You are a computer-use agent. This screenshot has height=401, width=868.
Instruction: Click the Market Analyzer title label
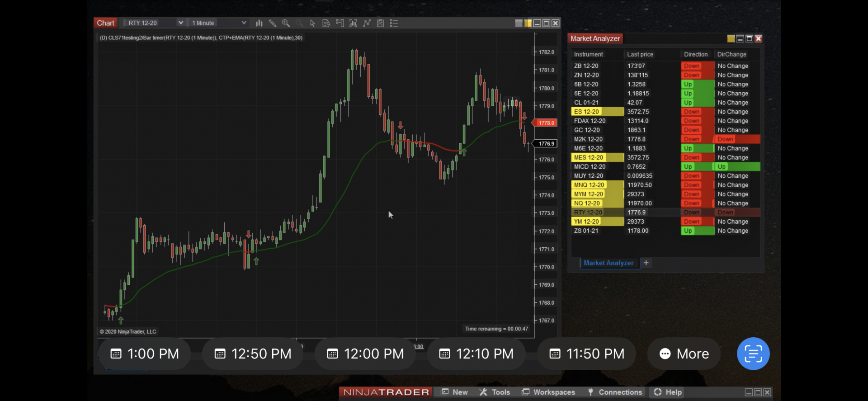tap(595, 38)
